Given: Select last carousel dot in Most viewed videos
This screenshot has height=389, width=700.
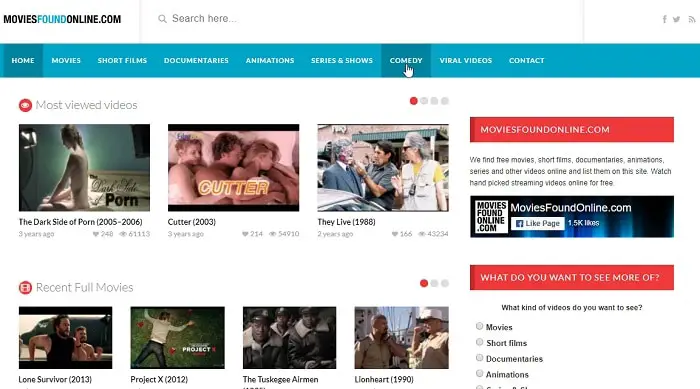Looking at the screenshot, I should tap(445, 101).
